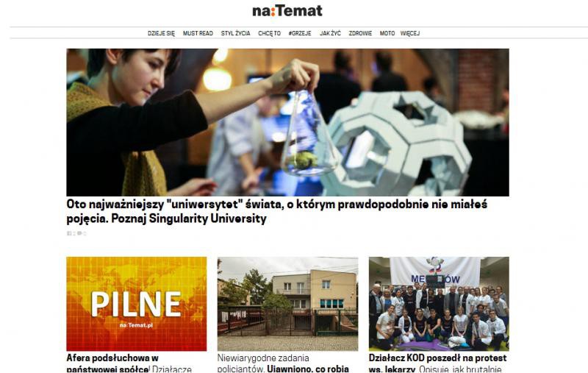The height and width of the screenshot is (373, 588).
Task: Click the house behind fence thumbnail
Action: (x=287, y=304)
